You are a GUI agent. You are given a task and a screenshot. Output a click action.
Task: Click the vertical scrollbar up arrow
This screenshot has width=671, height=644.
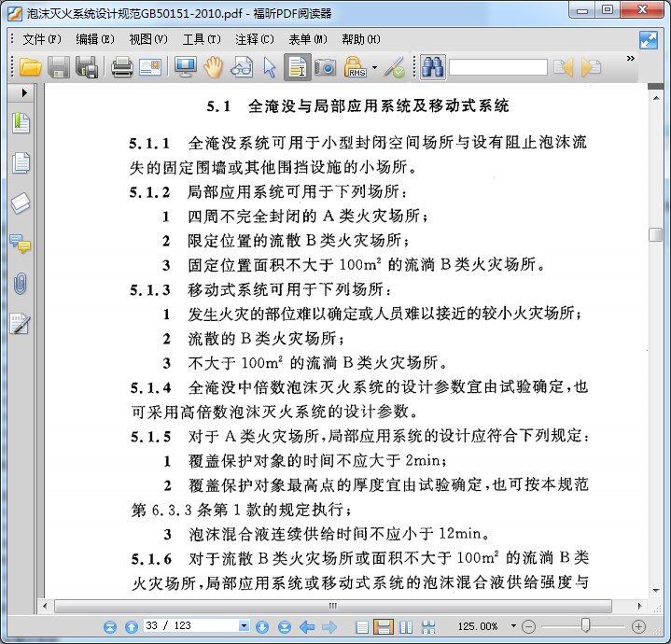656,98
